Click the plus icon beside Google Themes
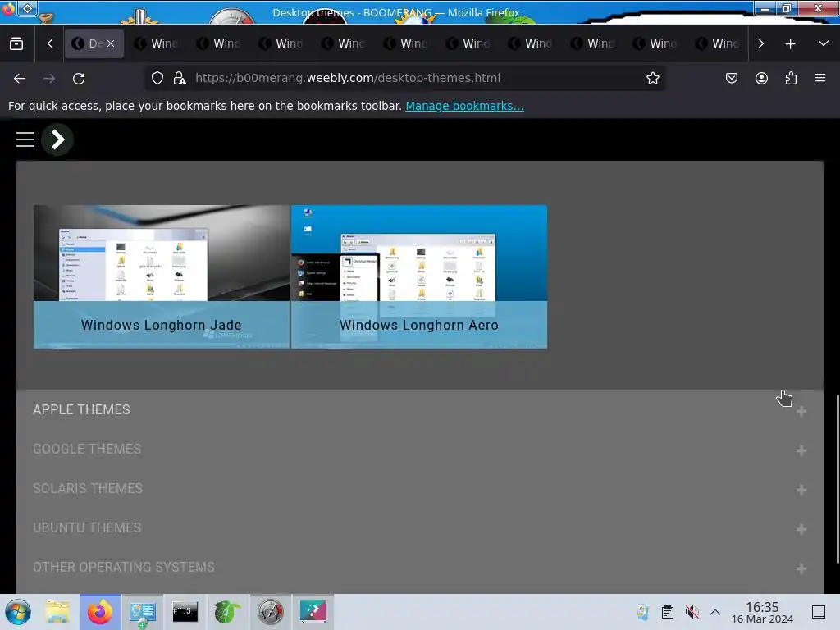 pyautogui.click(x=801, y=450)
